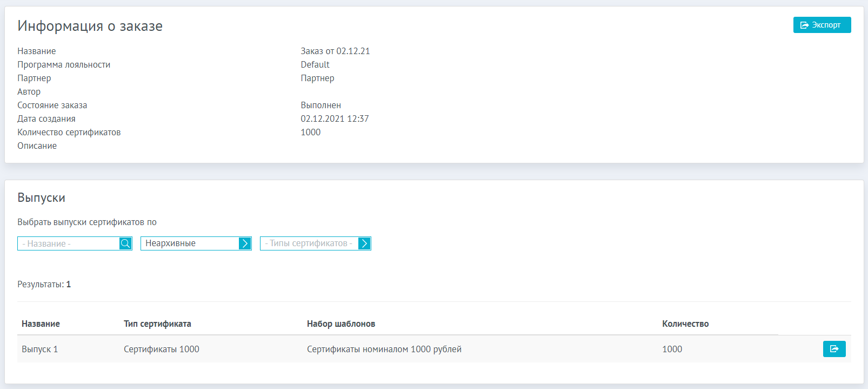
Task: Click the Партнер value text
Action: pyautogui.click(x=317, y=78)
